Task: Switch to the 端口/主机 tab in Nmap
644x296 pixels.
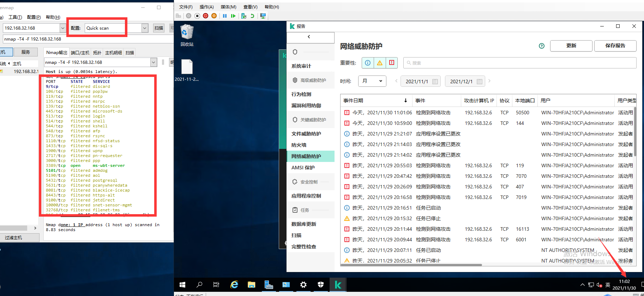Action: pyautogui.click(x=80, y=53)
